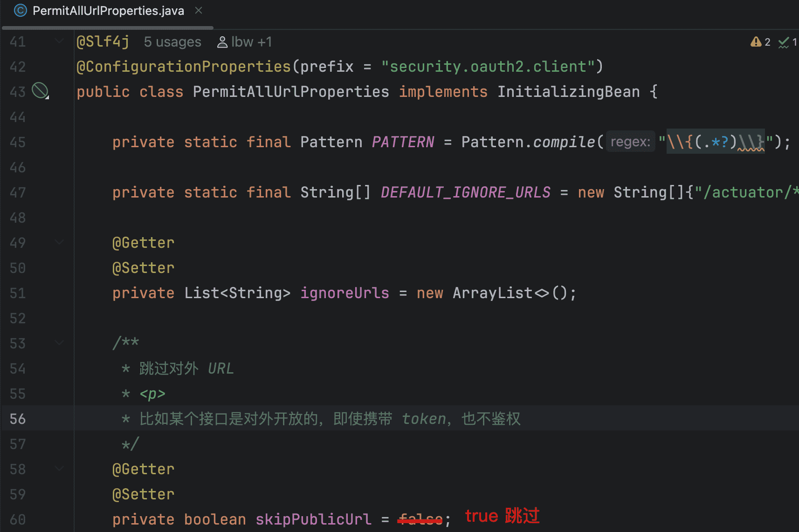Click the skipPublicUrl field name

(x=313, y=519)
